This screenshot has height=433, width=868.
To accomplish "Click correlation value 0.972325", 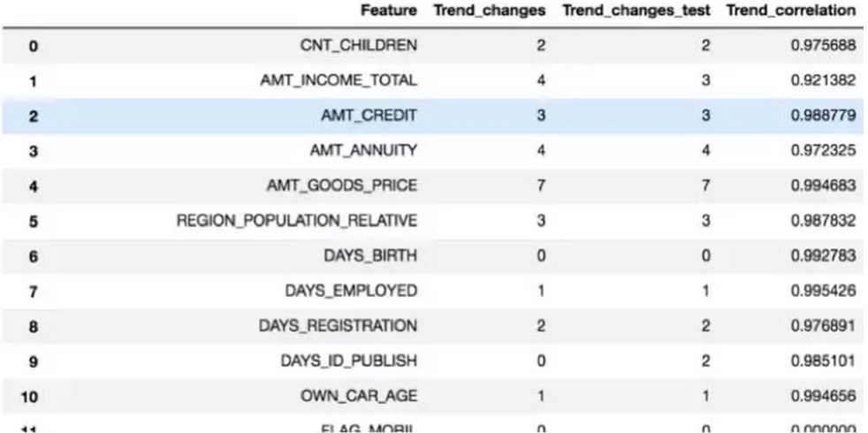I will coord(823,150).
